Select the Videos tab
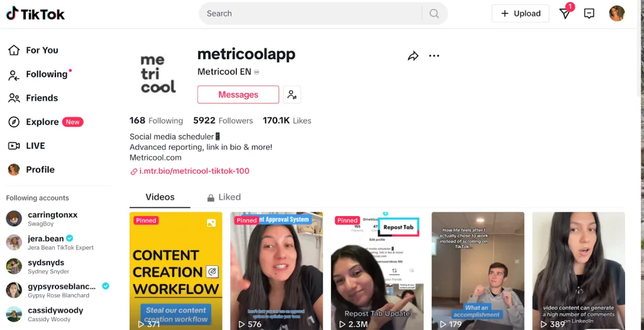 coord(160,197)
